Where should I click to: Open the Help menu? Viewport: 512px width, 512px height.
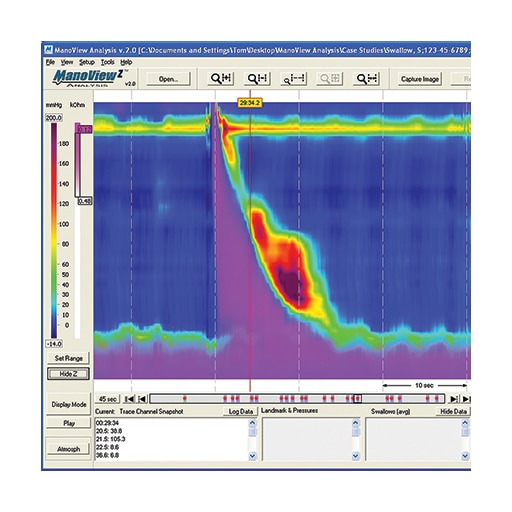point(126,62)
